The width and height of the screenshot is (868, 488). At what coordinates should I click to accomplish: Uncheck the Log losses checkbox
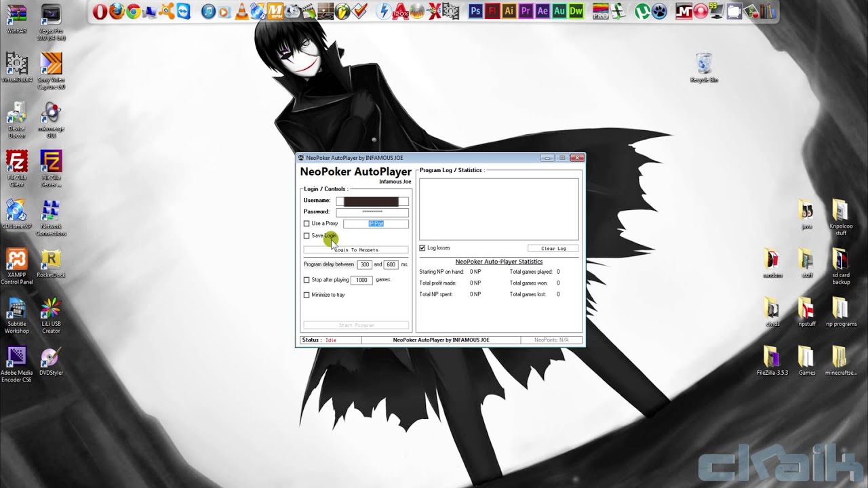[422, 248]
